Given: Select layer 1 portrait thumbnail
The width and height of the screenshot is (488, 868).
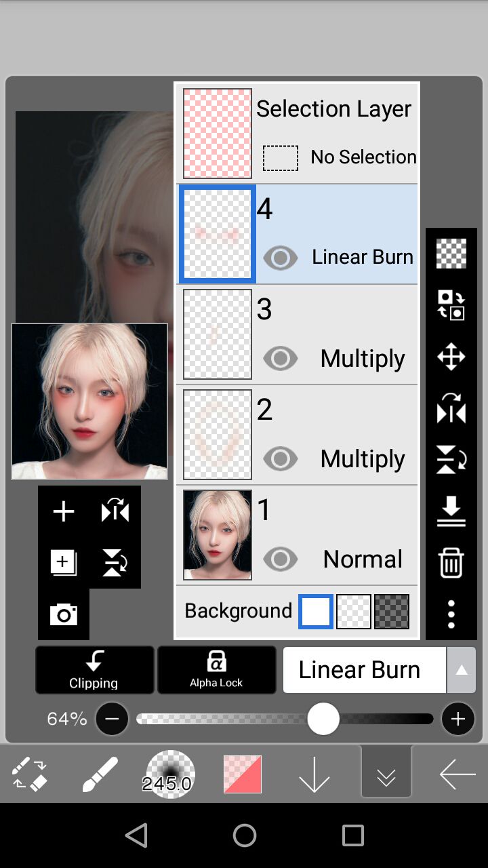Looking at the screenshot, I should click(x=218, y=535).
